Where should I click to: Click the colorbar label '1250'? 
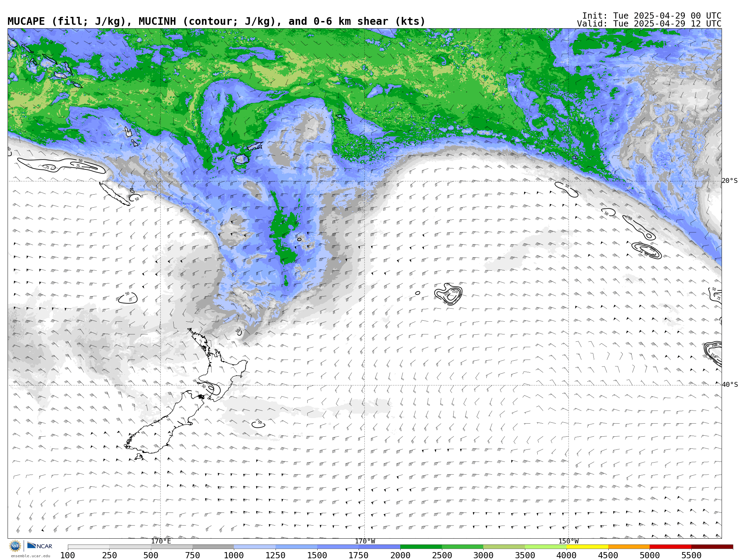(x=276, y=556)
